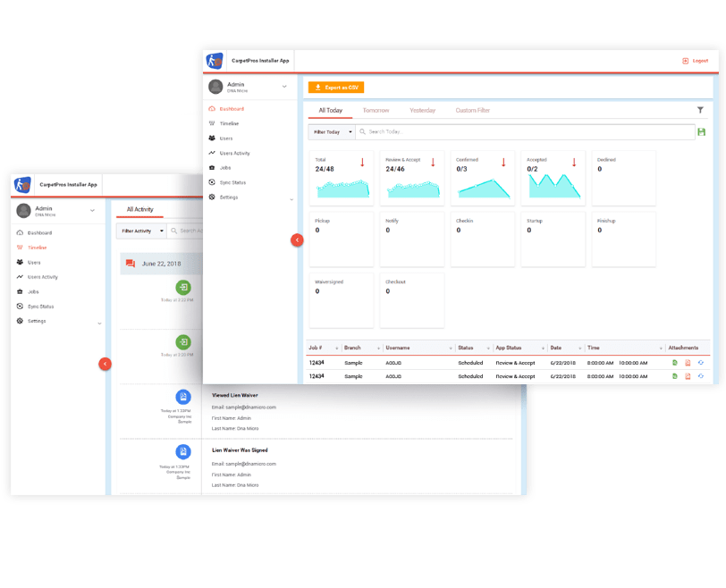Click the CarpetPros logo in the front window
The height and width of the screenshot is (588, 726).
215,61
